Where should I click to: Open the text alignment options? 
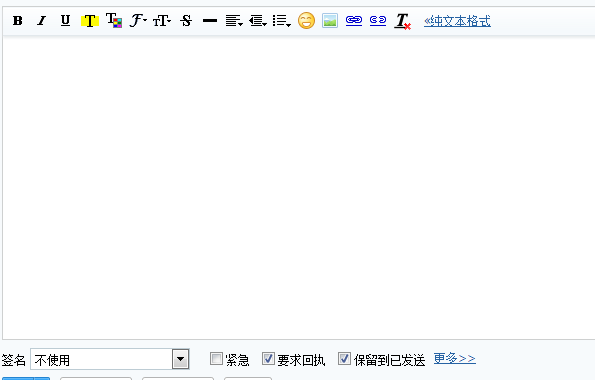click(x=234, y=21)
